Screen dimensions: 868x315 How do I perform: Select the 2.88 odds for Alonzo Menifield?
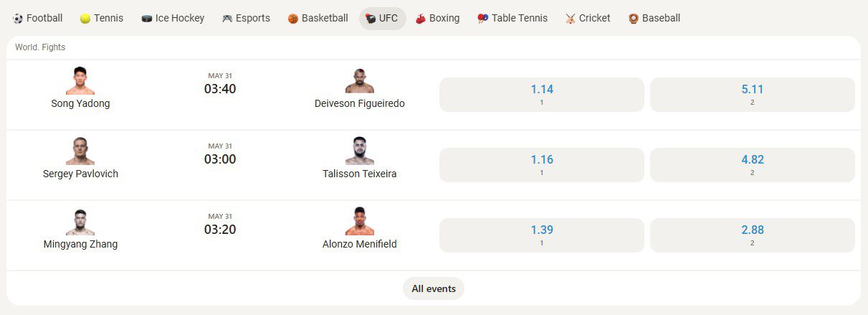pos(753,235)
